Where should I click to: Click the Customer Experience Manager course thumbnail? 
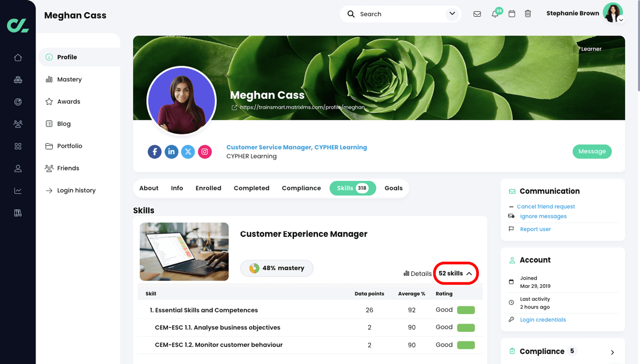coord(184,251)
